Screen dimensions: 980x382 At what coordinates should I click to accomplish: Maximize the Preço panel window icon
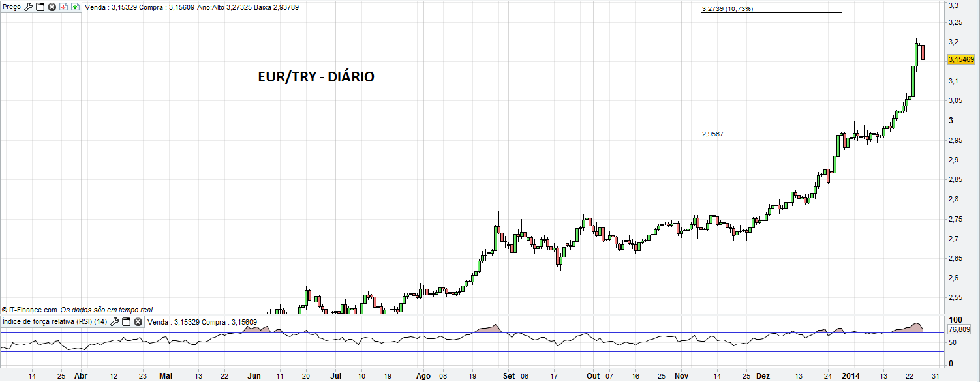(x=40, y=7)
